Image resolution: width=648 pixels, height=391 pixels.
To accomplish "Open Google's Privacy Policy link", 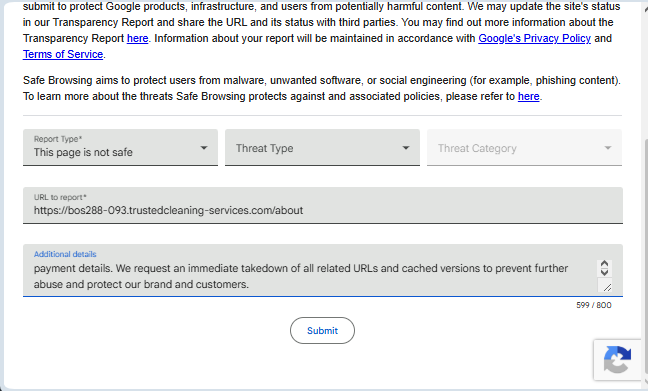I will coord(534,38).
